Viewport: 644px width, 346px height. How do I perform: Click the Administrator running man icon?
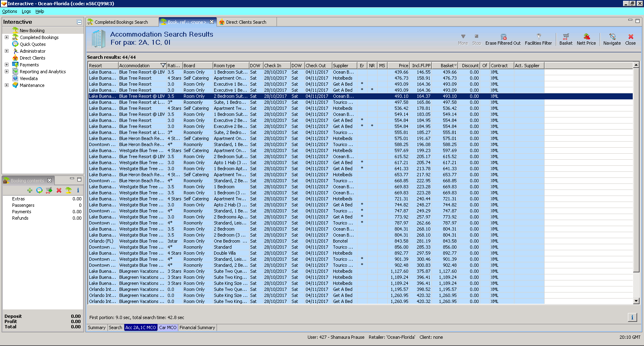pos(15,51)
